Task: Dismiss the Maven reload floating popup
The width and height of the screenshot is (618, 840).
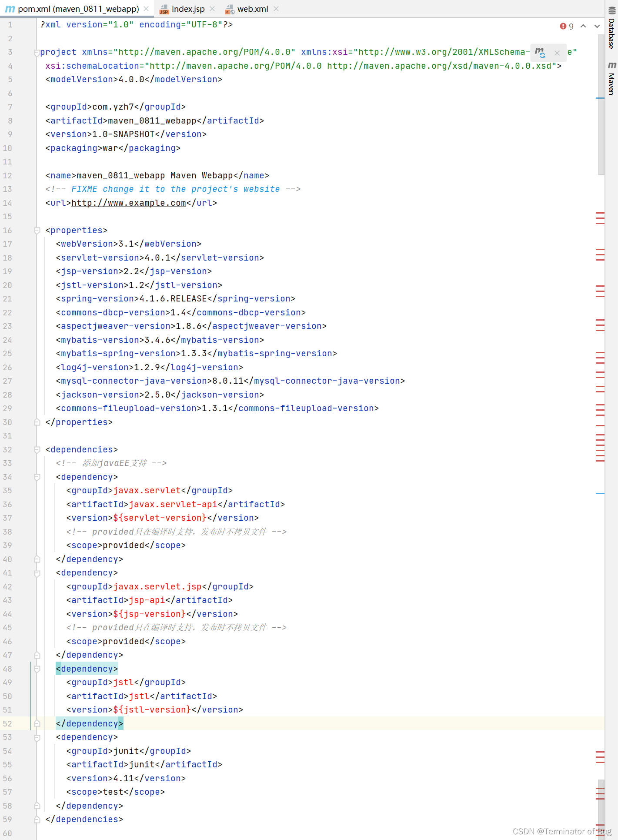Action: pyautogui.click(x=557, y=53)
